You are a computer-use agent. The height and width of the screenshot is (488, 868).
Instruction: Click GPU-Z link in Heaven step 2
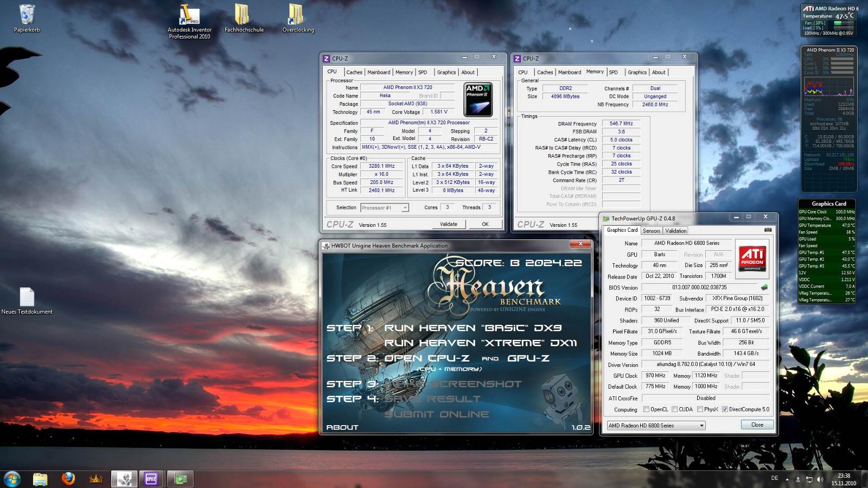coord(528,358)
